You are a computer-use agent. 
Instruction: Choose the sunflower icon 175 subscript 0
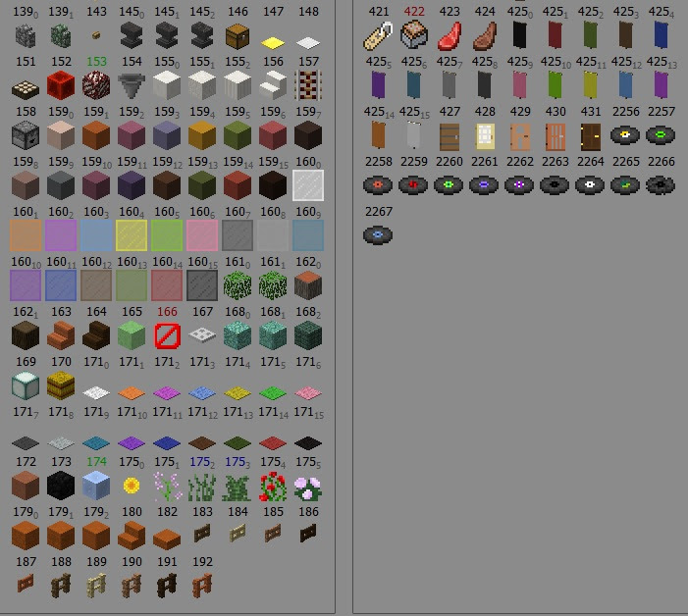tap(132, 486)
